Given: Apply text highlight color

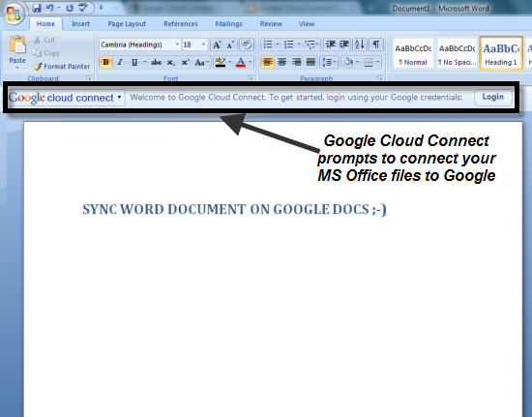Looking at the screenshot, I should click(x=221, y=63).
